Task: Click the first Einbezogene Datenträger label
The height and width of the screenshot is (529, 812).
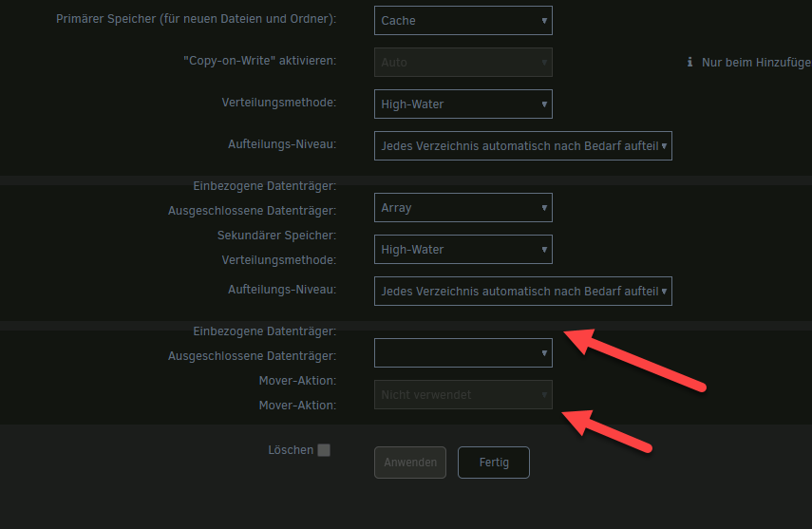Action: [x=265, y=186]
